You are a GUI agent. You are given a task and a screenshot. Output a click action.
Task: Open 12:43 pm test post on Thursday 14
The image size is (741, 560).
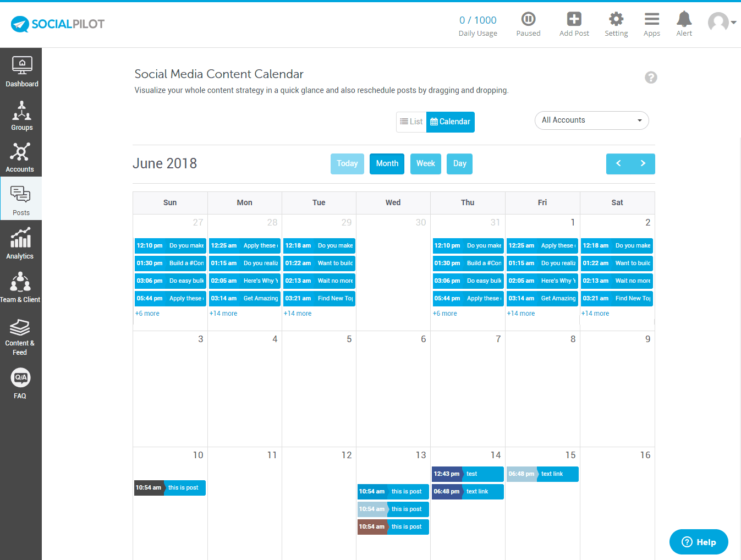pos(468,474)
